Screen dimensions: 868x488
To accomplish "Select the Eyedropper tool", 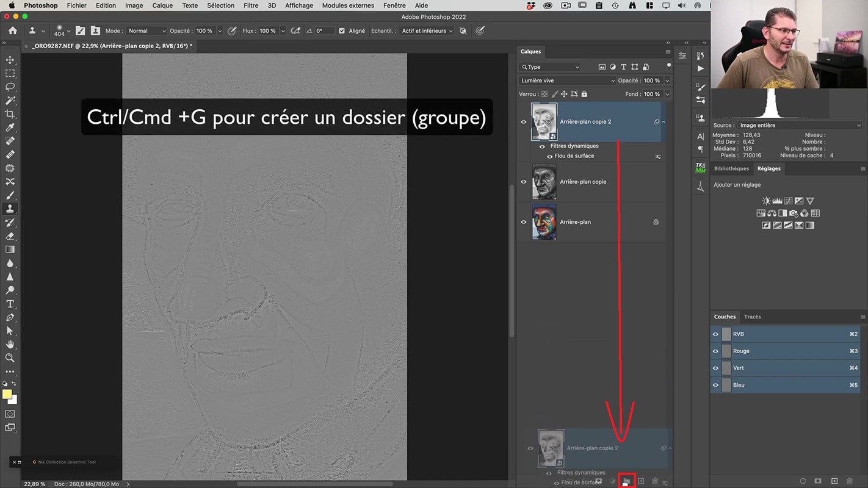I will 10,127.
